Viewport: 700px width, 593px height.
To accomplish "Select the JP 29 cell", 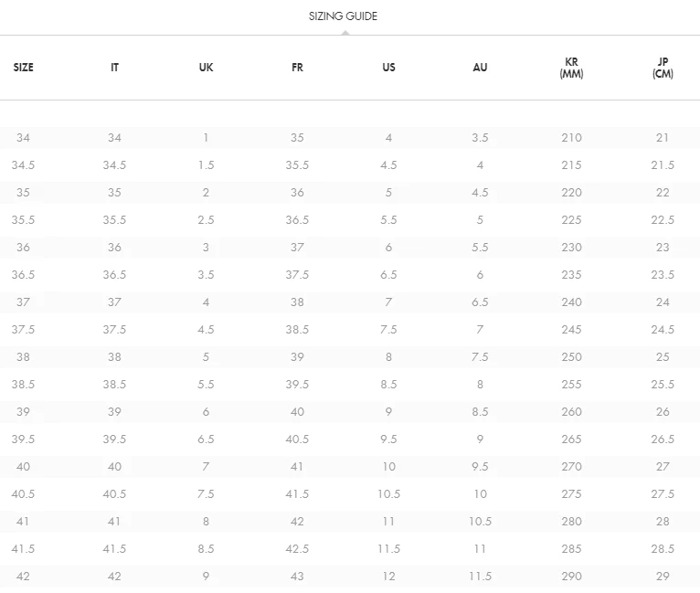I will click(x=663, y=576).
